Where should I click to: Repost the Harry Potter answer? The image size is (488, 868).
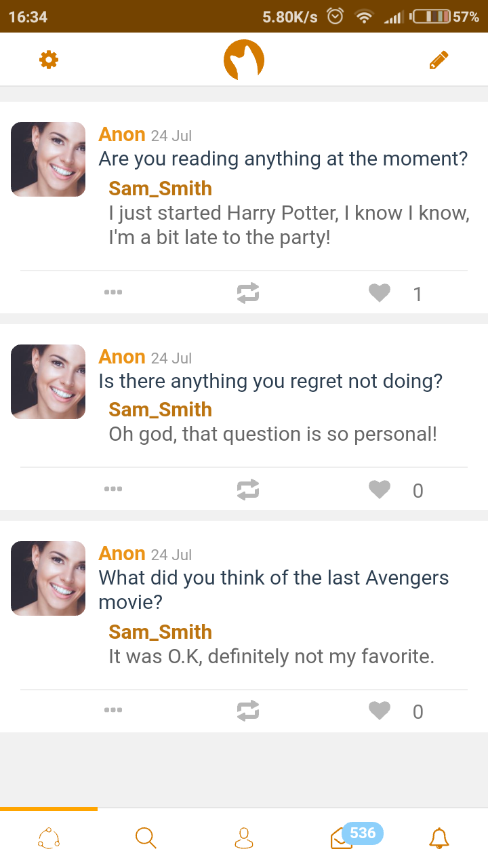248,293
